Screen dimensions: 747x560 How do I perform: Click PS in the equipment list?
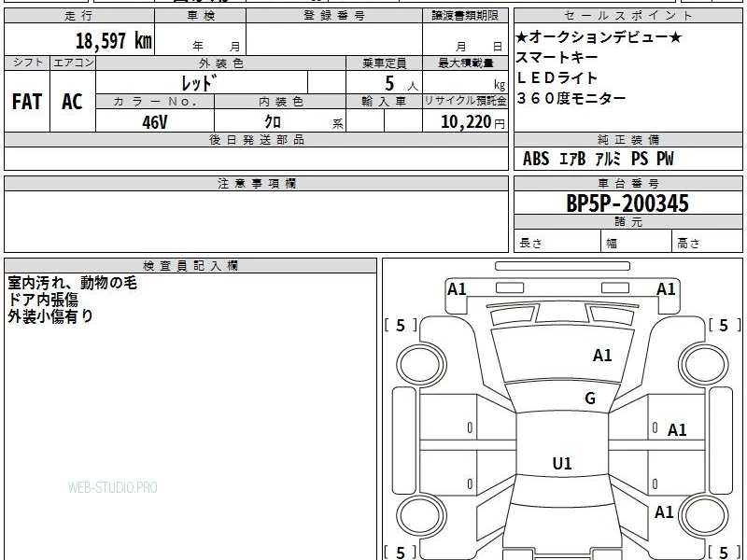640,159
